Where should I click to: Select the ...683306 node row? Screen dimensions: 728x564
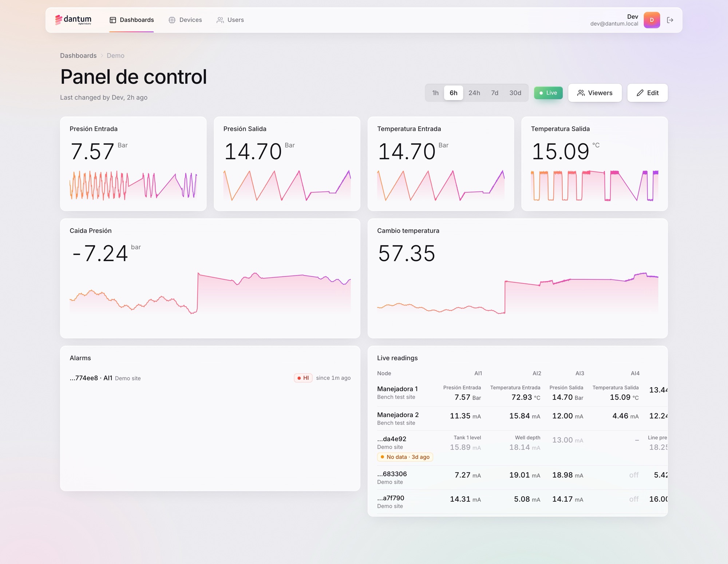pos(522,477)
